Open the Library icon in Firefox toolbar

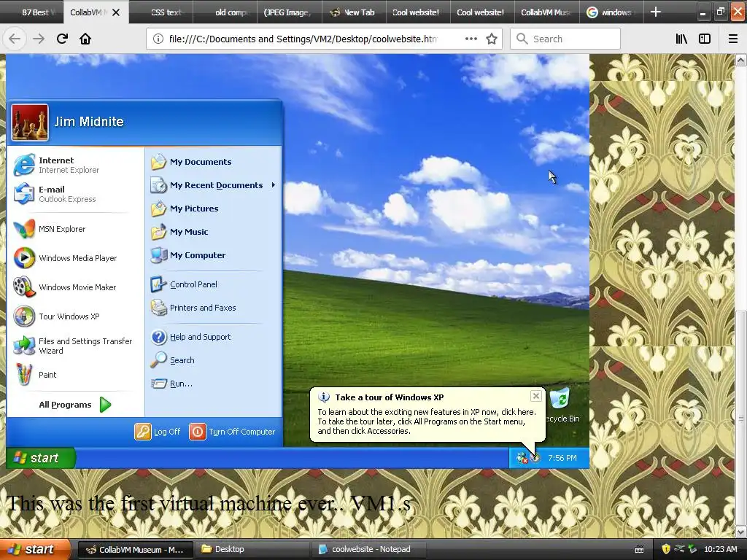(681, 39)
